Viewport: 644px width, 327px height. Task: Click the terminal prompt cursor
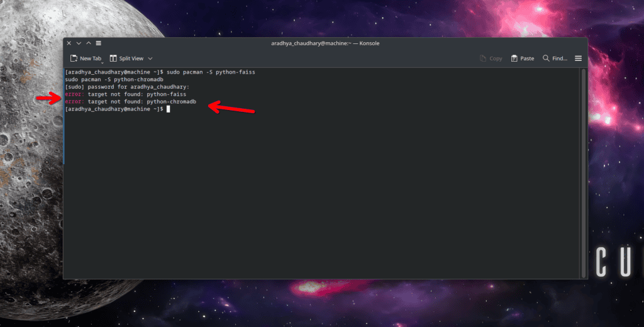point(168,109)
